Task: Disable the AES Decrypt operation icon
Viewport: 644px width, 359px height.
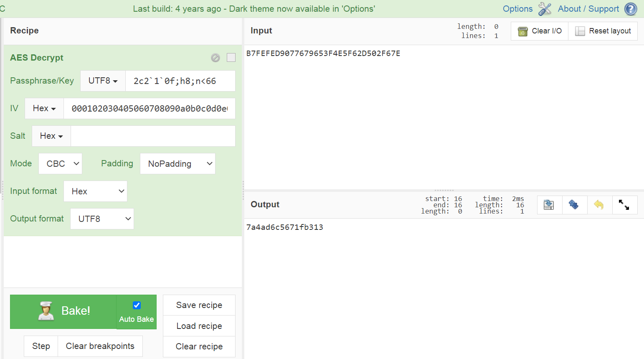Action: (x=216, y=58)
